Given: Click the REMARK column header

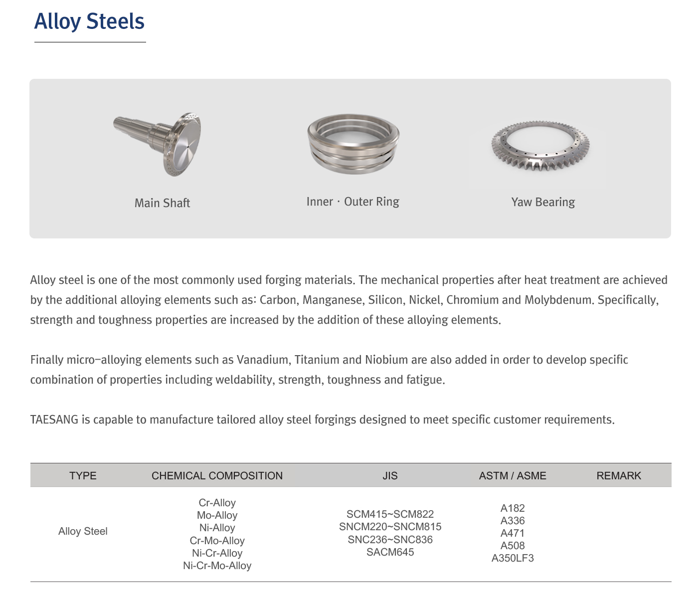Looking at the screenshot, I should (618, 476).
